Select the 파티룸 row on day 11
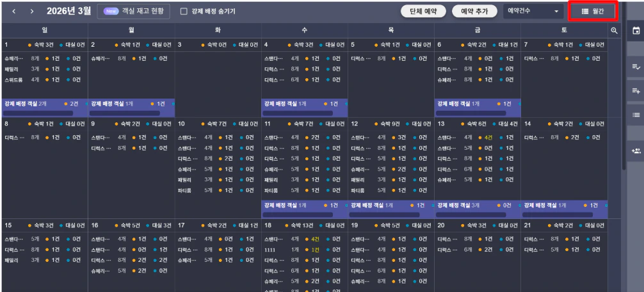Screen dimensions: 644x292 (304, 191)
